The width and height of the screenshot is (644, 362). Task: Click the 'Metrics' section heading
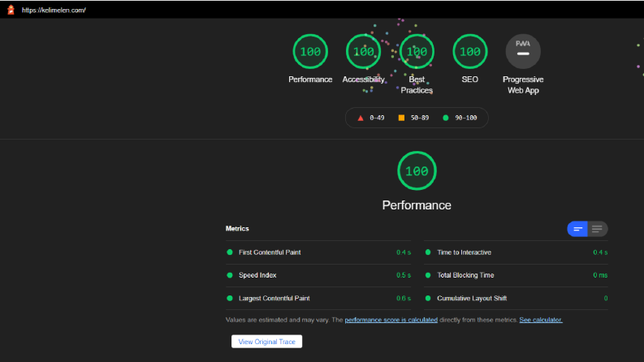pos(237,229)
